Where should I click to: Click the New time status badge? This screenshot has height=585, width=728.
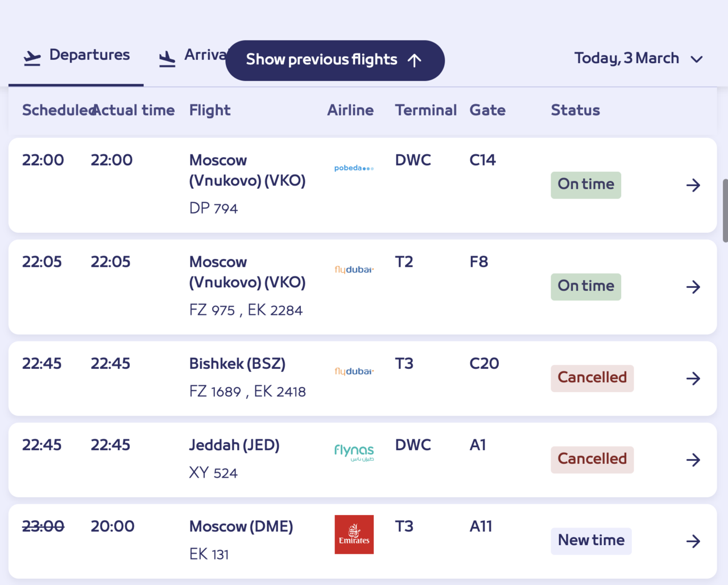591,541
